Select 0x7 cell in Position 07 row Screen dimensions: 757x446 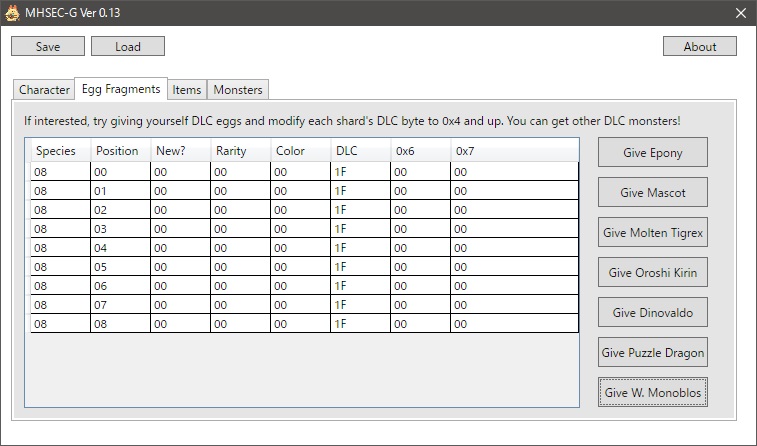pyautogui.click(x=515, y=305)
